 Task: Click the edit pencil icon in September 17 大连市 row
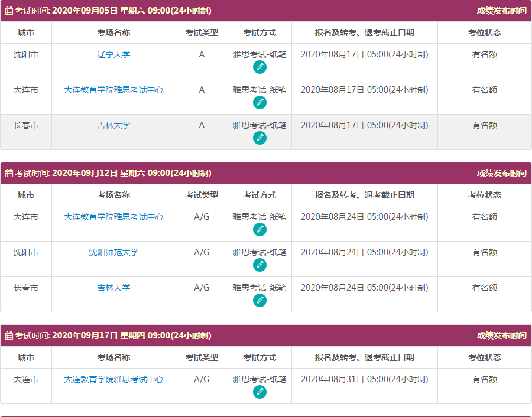(x=261, y=391)
